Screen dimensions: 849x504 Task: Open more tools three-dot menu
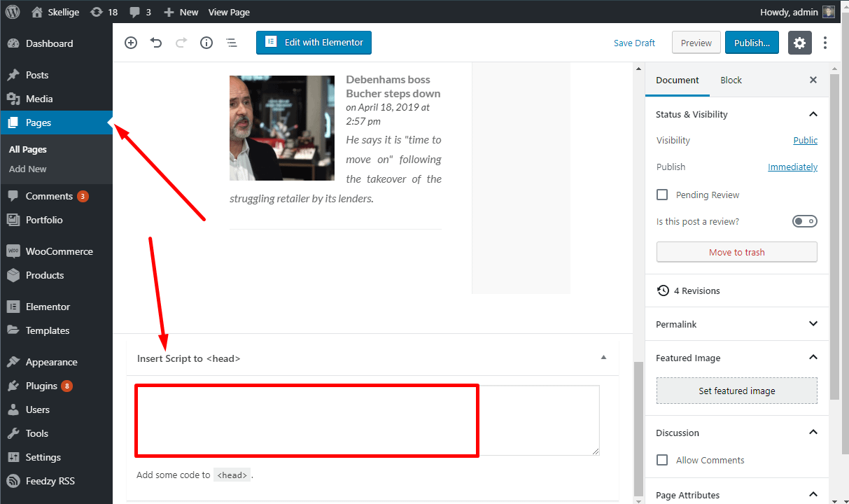tap(825, 43)
